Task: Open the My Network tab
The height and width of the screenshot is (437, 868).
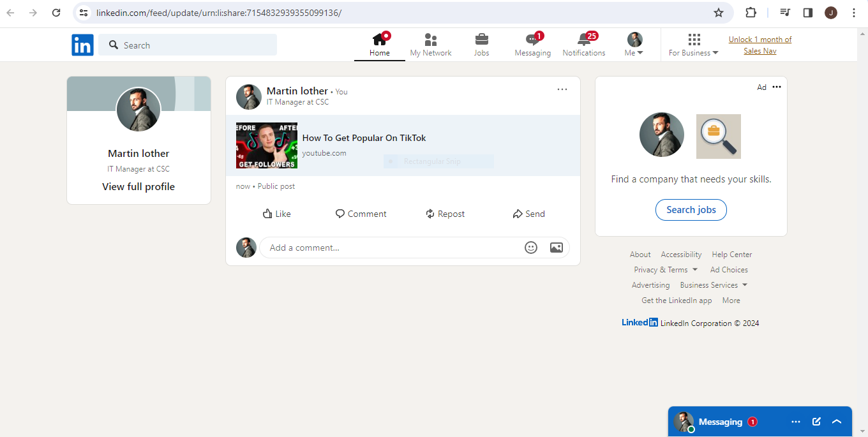Action: [431, 45]
